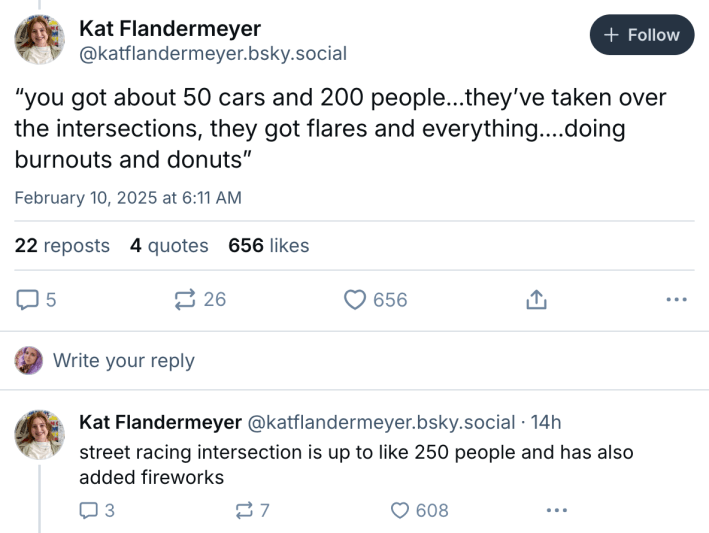The width and height of the screenshot is (709, 533).
Task: Repost the main post via repost icon
Action: pos(186,299)
